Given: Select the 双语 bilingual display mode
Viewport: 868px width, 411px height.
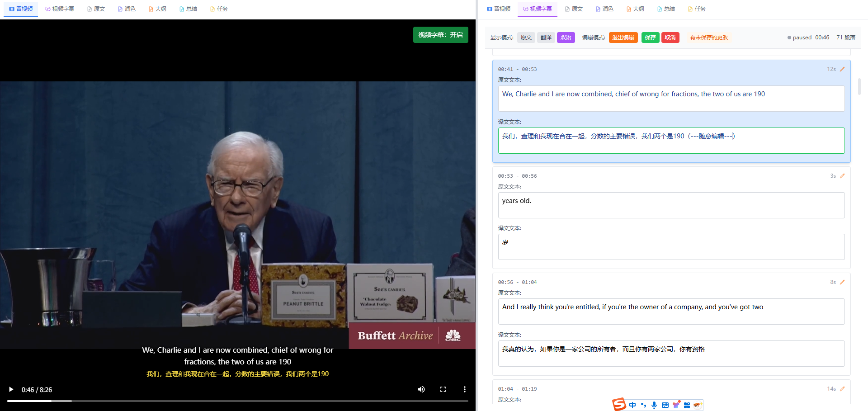Looking at the screenshot, I should click(x=566, y=38).
